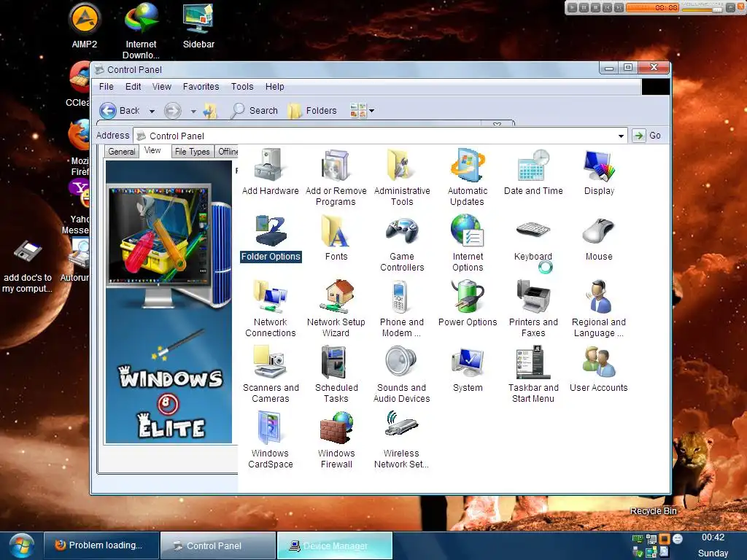The image size is (747, 560).
Task: Click the Back button
Action: tap(120, 111)
